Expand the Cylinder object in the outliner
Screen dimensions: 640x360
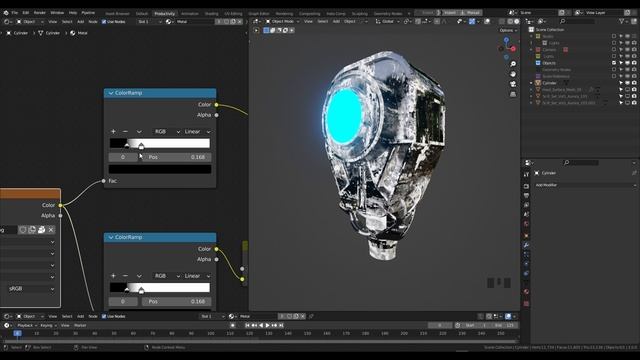click(531, 83)
